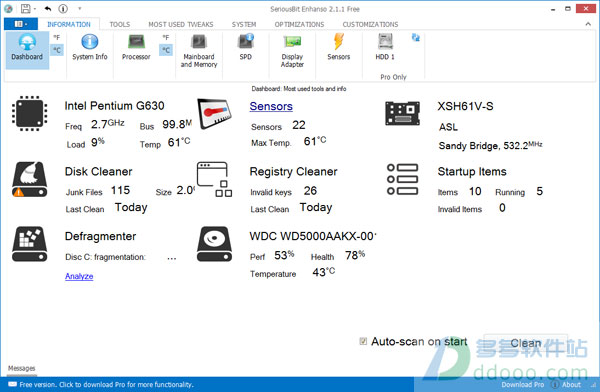Viewport: 600px width, 392px height.
Task: Click the Health value 78%
Action: coord(355,255)
